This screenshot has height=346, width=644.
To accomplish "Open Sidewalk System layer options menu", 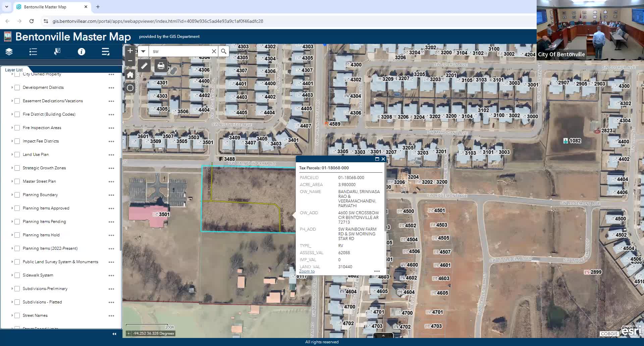I will [x=111, y=276].
